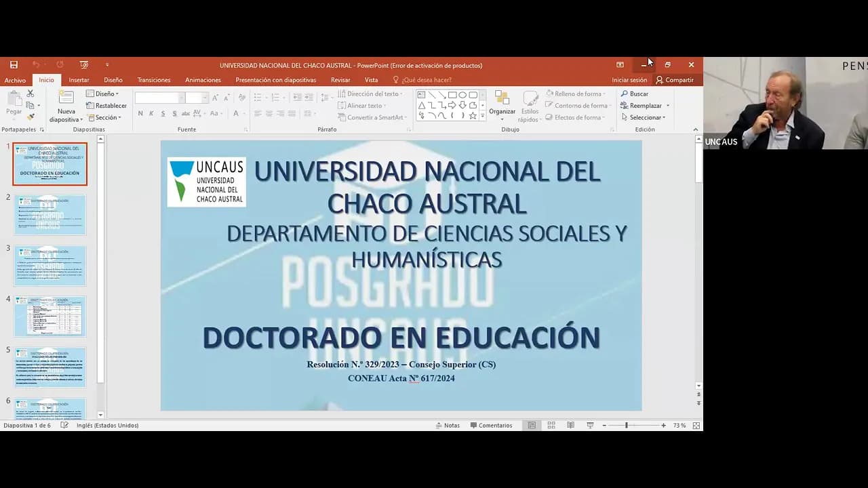
Task: Select the Format Painter brush icon
Action: point(31,117)
